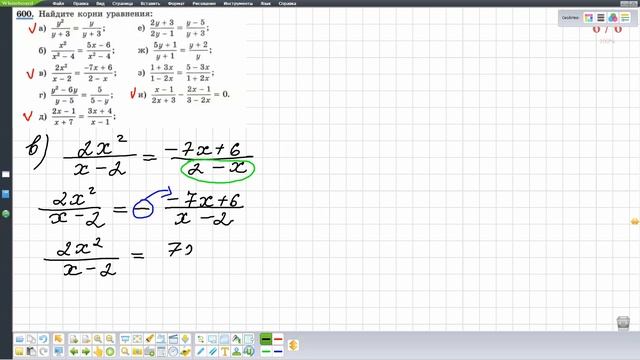Open the Вставить menu
The width and height of the screenshot is (640, 360).
coord(150,3)
